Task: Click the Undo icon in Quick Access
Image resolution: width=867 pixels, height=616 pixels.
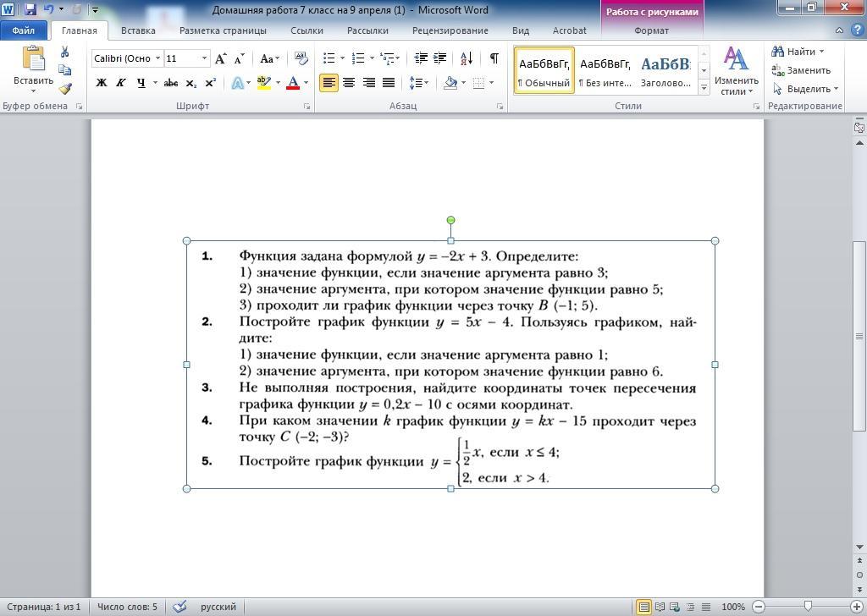Action: pyautogui.click(x=48, y=9)
